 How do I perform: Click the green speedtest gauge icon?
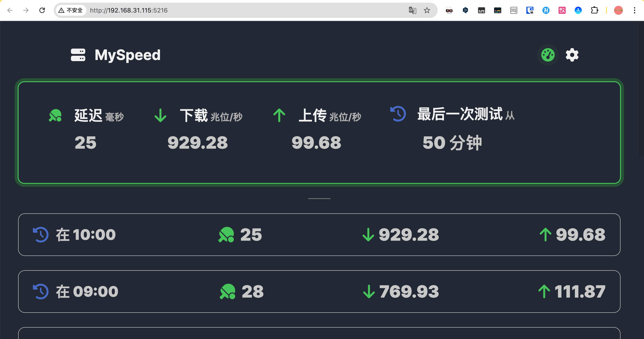(548, 55)
